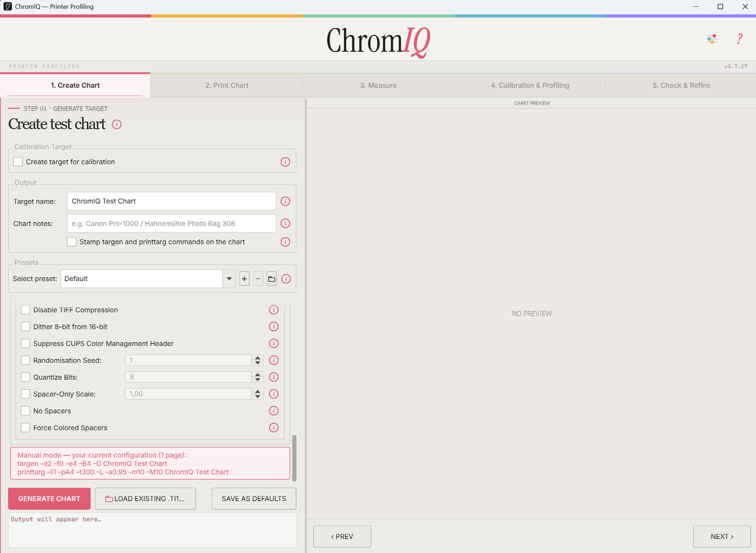Open presets folder icon

click(x=272, y=278)
